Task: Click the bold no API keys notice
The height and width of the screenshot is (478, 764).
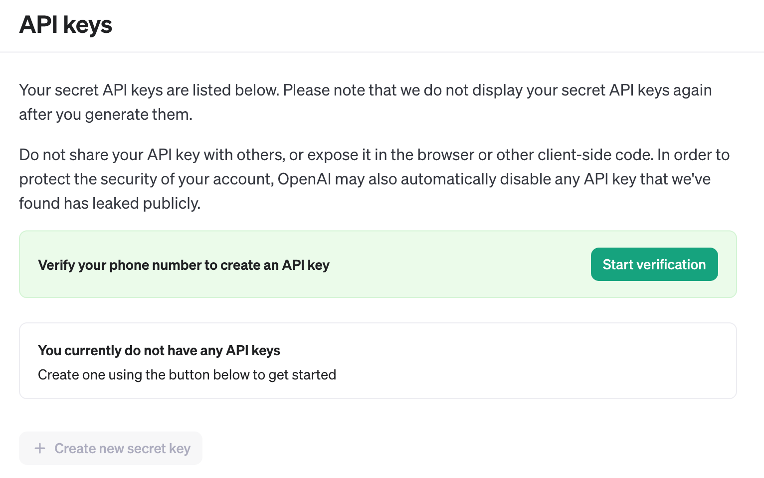Action: [x=159, y=350]
